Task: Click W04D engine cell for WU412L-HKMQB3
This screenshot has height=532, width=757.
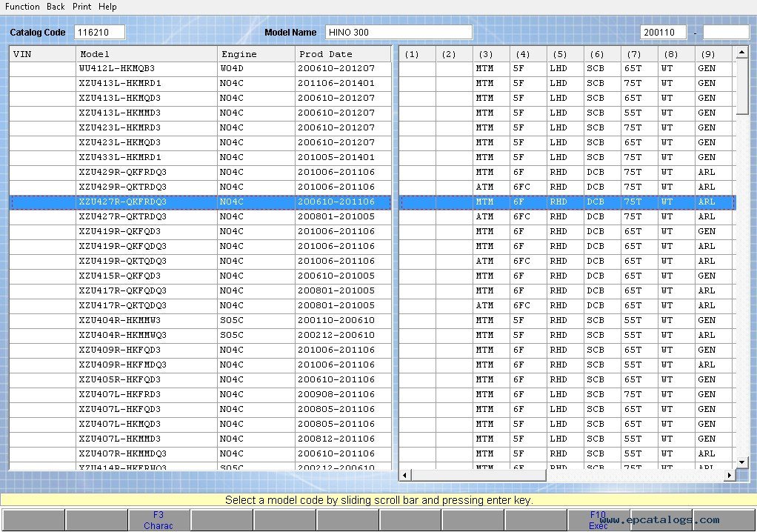Action: click(x=256, y=69)
